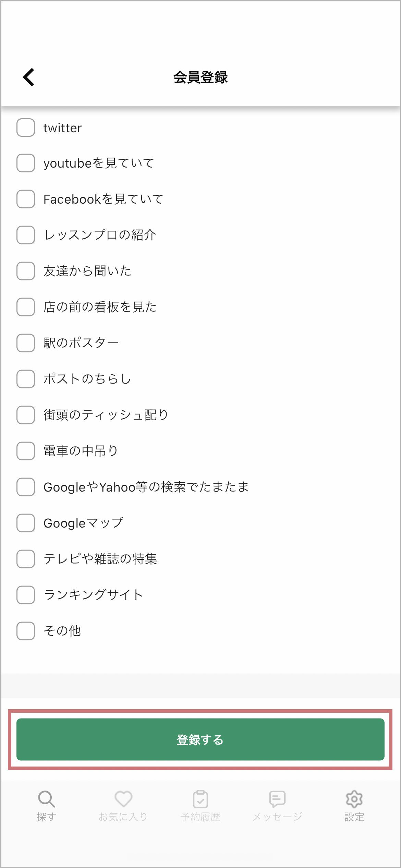Viewport: 401px width, 868px height.
Task: Check the twitter checkbox
Action: pos(26,128)
